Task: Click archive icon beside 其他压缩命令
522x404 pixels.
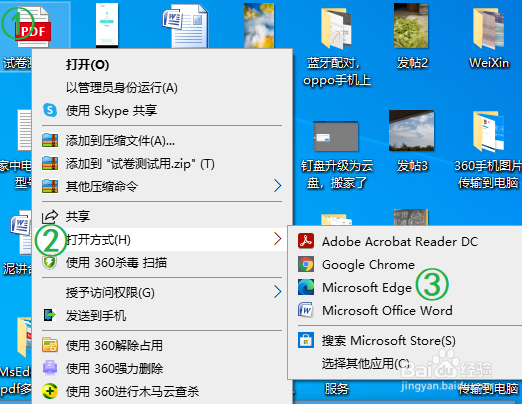Action: [50, 186]
